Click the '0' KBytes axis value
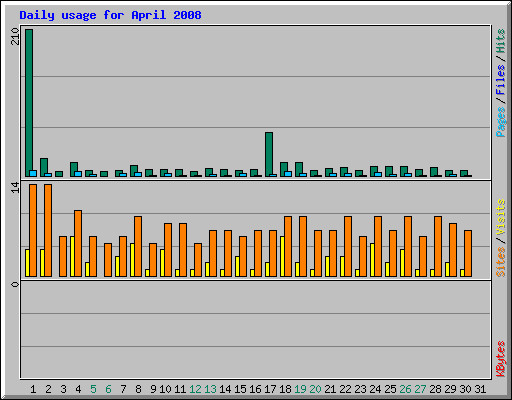Screen dimensions: 512x400 pos(15,284)
